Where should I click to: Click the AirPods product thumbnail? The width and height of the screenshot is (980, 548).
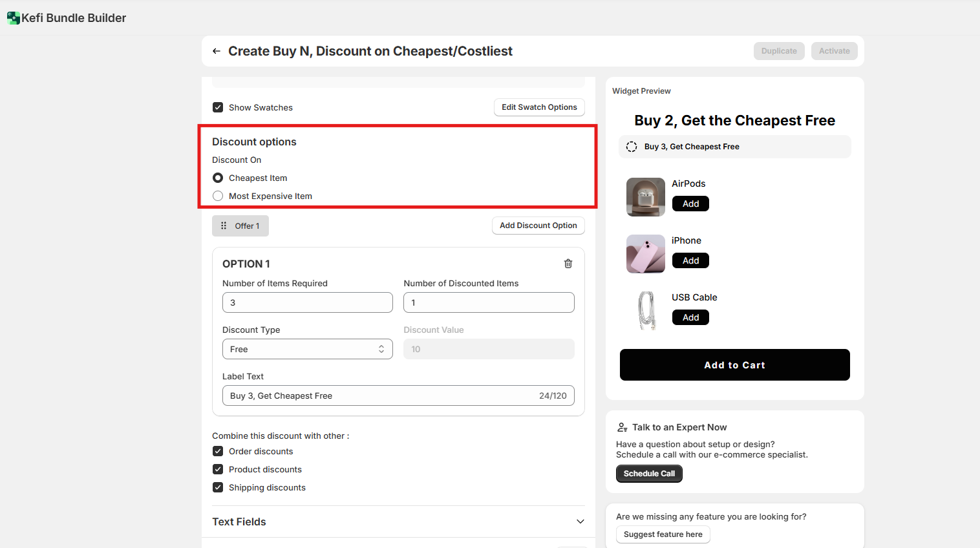(645, 197)
